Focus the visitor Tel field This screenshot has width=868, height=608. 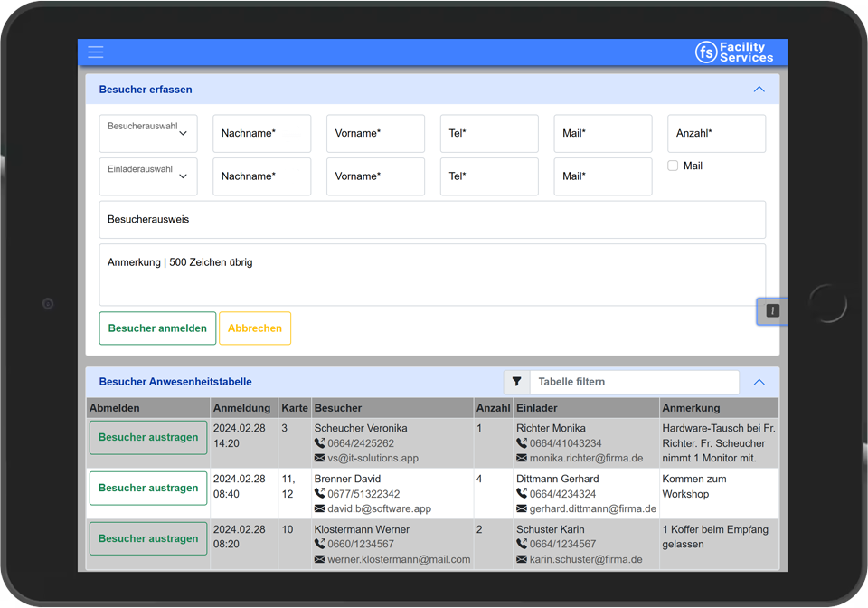pos(489,133)
